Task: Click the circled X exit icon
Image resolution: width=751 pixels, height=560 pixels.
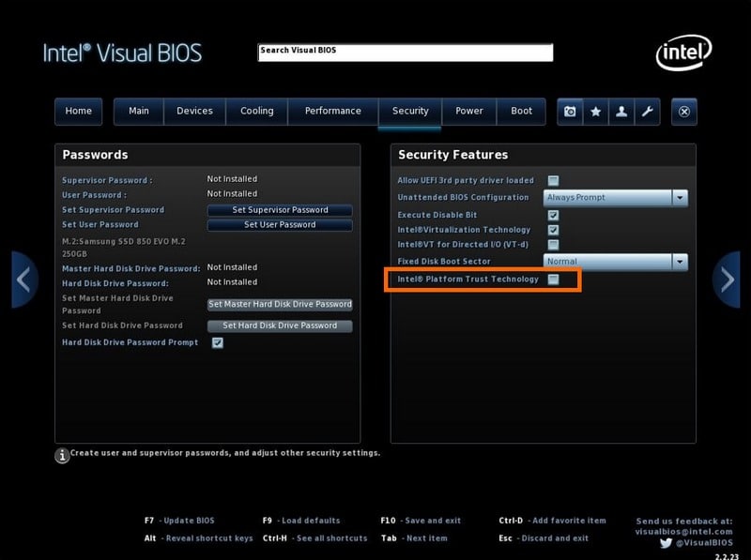Action: tap(684, 112)
